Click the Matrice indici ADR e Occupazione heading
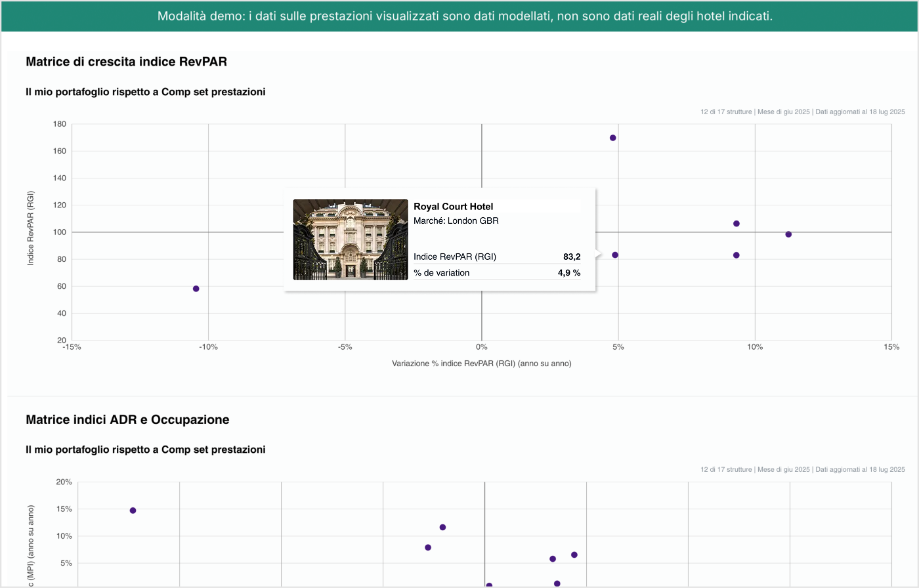The image size is (919, 588). click(127, 419)
